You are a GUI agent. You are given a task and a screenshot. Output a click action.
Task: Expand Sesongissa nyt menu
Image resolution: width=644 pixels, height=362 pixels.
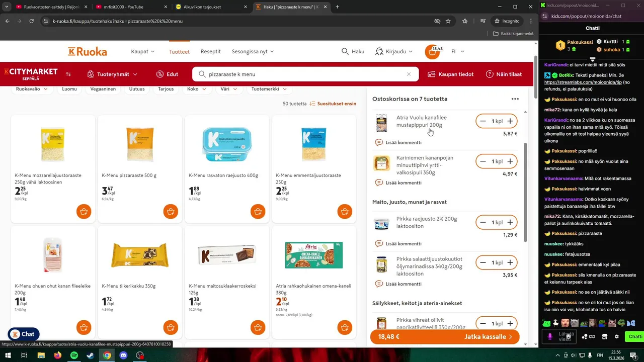253,51
